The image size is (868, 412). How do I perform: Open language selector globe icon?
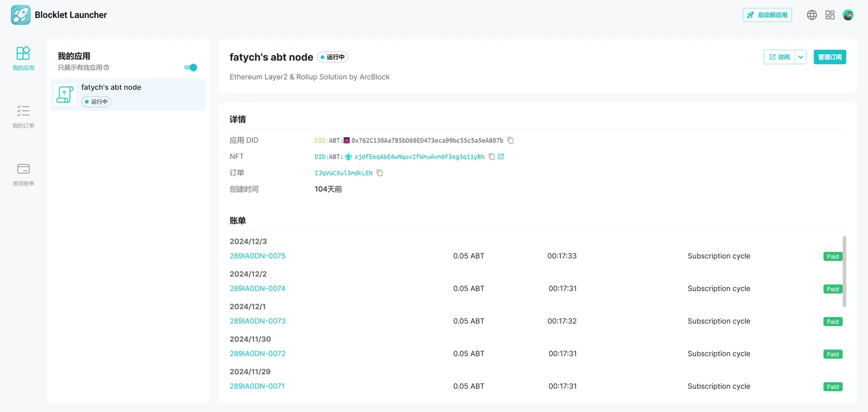[812, 15]
